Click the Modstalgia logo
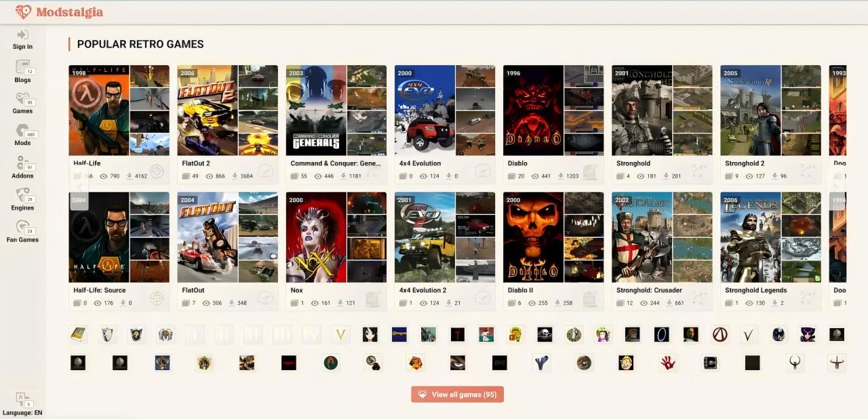This screenshot has width=868, height=419. (59, 12)
